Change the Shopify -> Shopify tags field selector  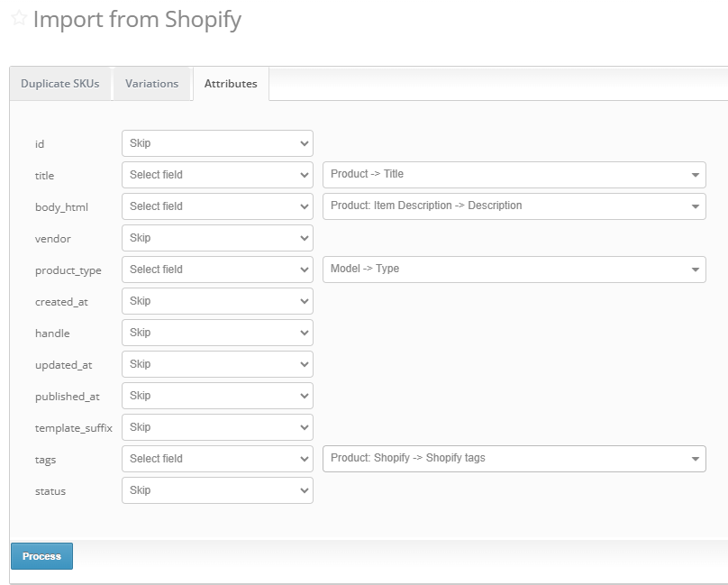tap(514, 459)
